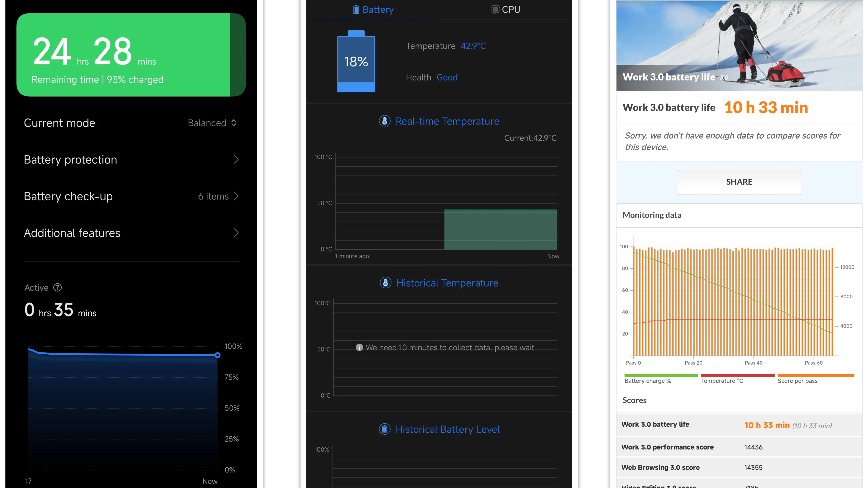Image resolution: width=868 pixels, height=488 pixels.
Task: Click the additional features icon
Action: point(237,232)
